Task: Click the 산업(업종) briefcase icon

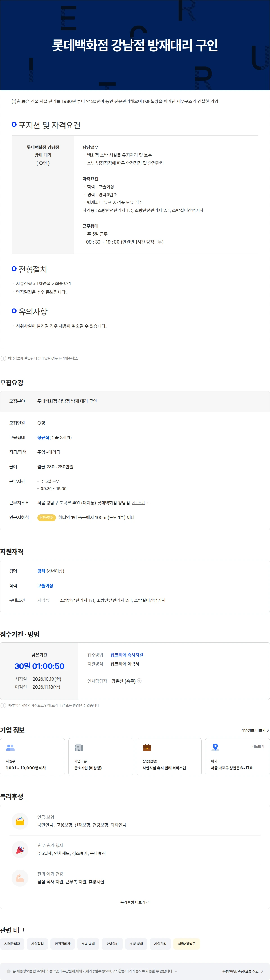Action: pyautogui.click(x=147, y=747)
